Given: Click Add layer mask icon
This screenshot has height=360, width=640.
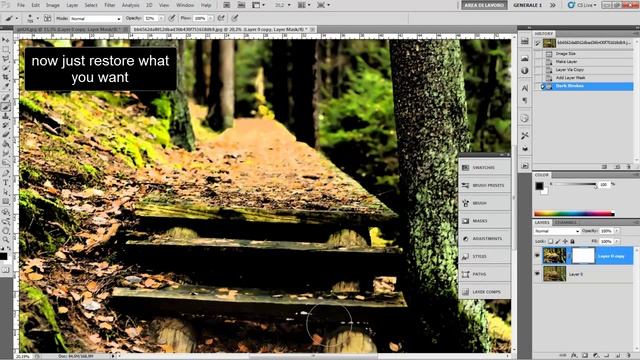Looking at the screenshot, I should coord(585,356).
